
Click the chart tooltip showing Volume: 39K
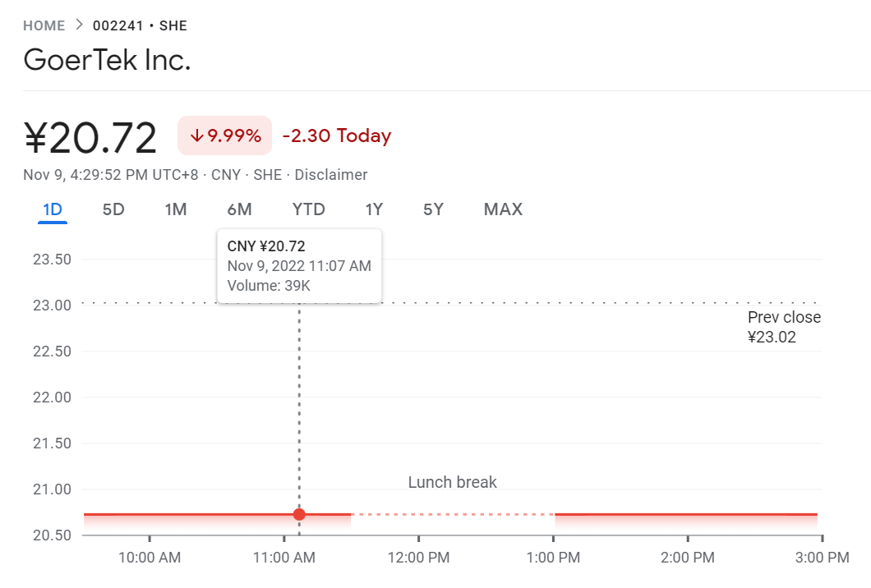click(299, 265)
